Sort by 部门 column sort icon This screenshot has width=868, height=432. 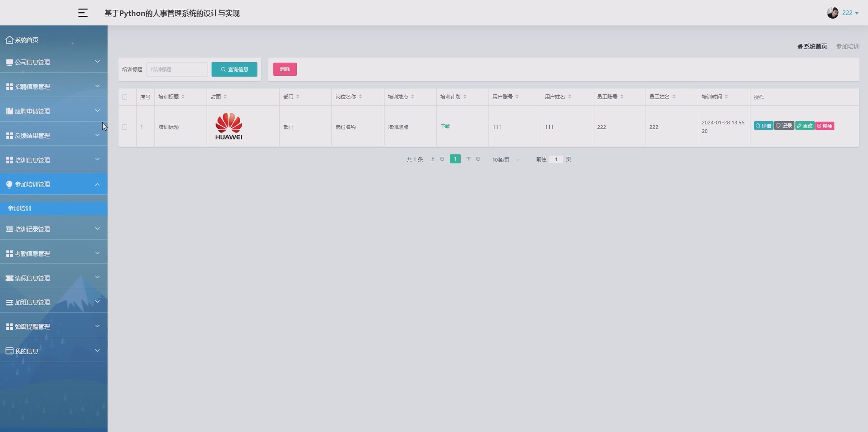(298, 97)
